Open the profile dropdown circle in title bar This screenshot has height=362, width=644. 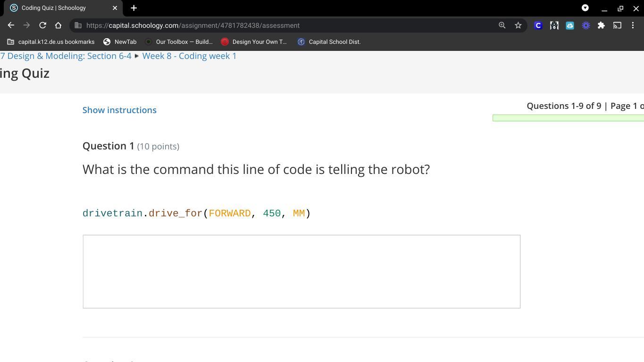tap(585, 8)
